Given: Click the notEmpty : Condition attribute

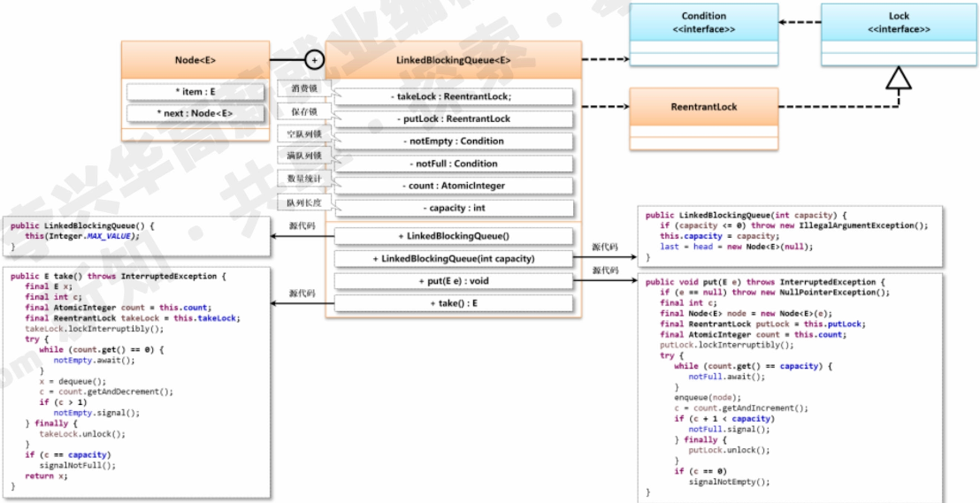Looking at the screenshot, I should point(453,141).
